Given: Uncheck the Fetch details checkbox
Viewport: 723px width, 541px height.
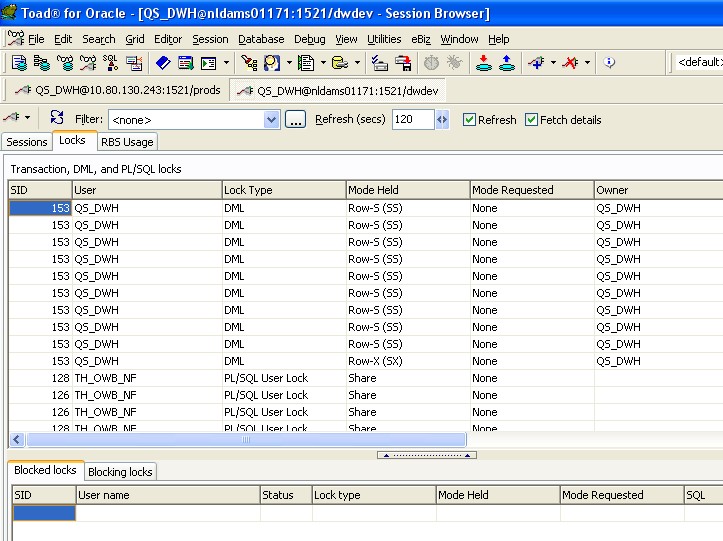Looking at the screenshot, I should [532, 120].
